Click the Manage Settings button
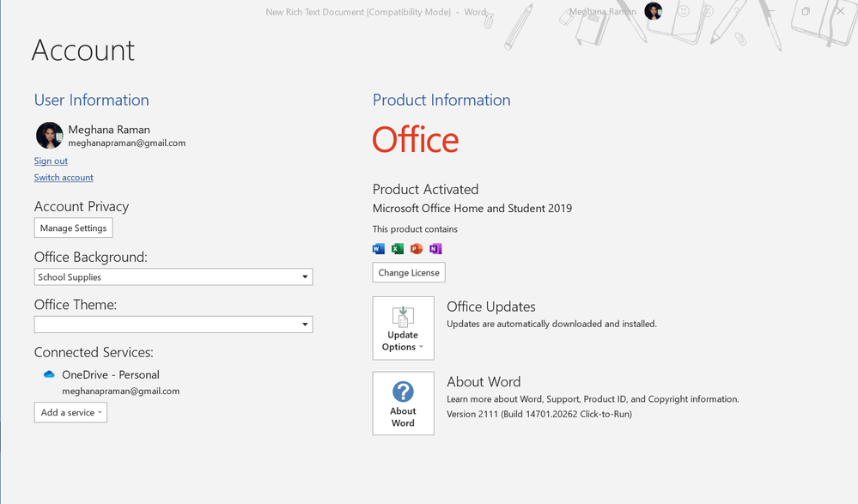This screenshot has width=858, height=504. coord(73,228)
